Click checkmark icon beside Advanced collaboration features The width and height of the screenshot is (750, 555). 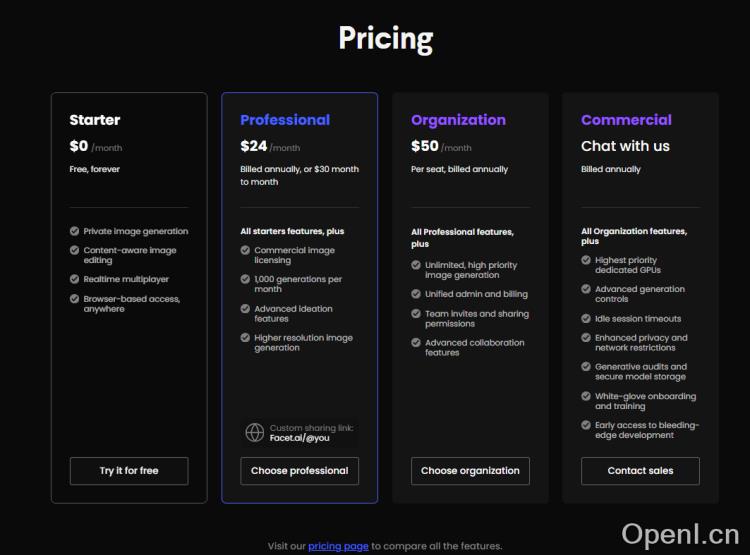[416, 343]
